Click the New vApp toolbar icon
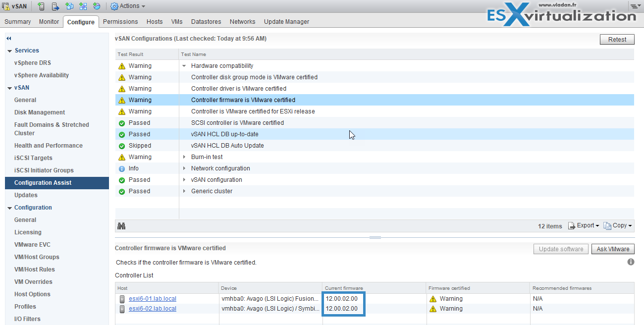Image resolution: width=644 pixels, height=325 pixels. tap(83, 6)
